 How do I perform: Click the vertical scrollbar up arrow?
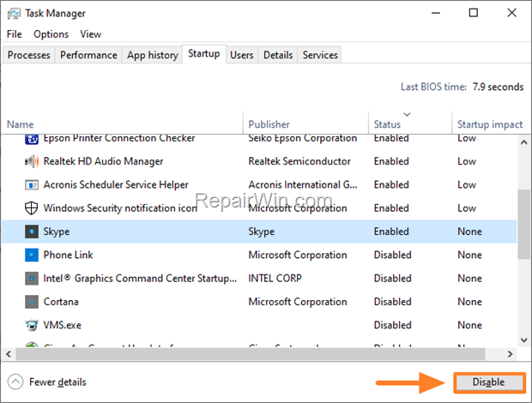point(524,142)
